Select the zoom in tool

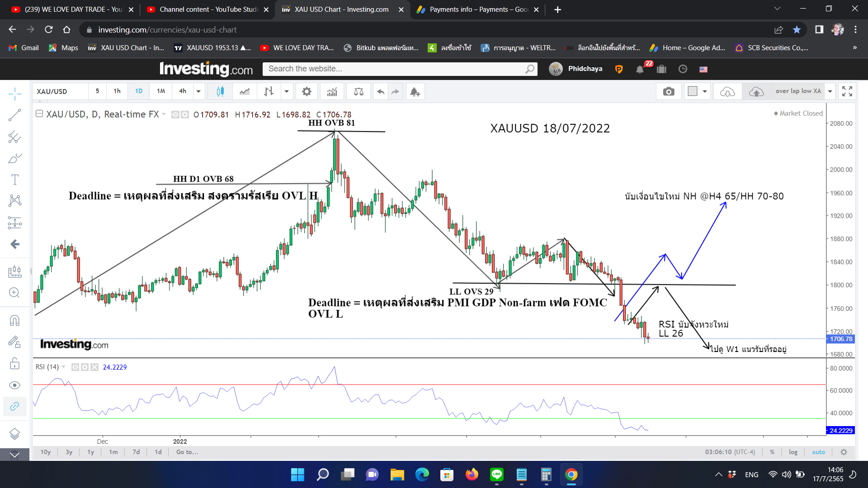pyautogui.click(x=14, y=292)
